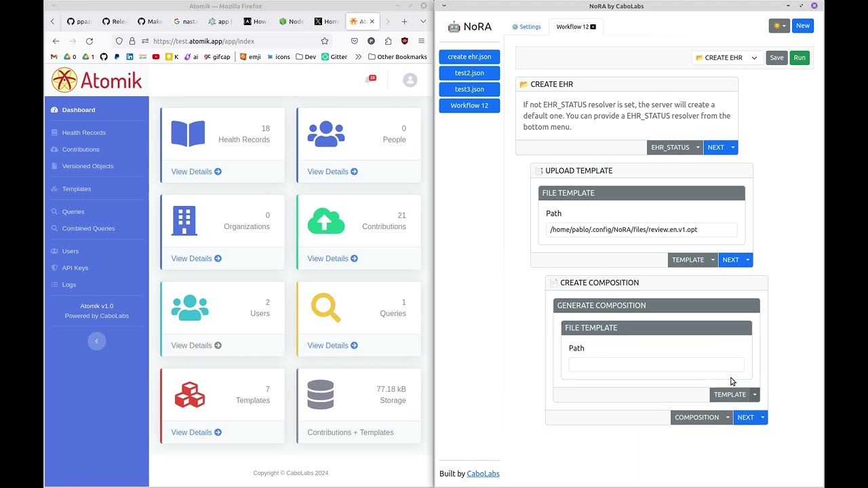The height and width of the screenshot is (488, 868).
Task: Open the Gmail bookmark icon
Action: tap(54, 57)
